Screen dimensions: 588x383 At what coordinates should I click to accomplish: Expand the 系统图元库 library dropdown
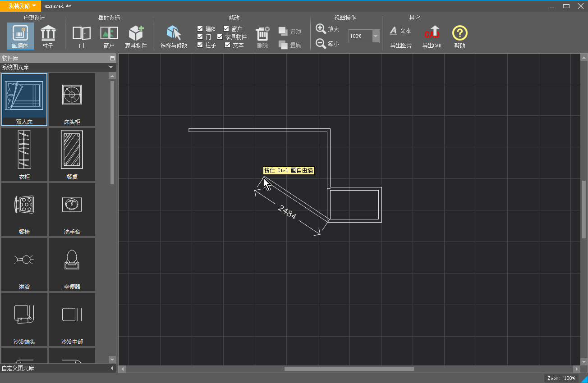111,68
